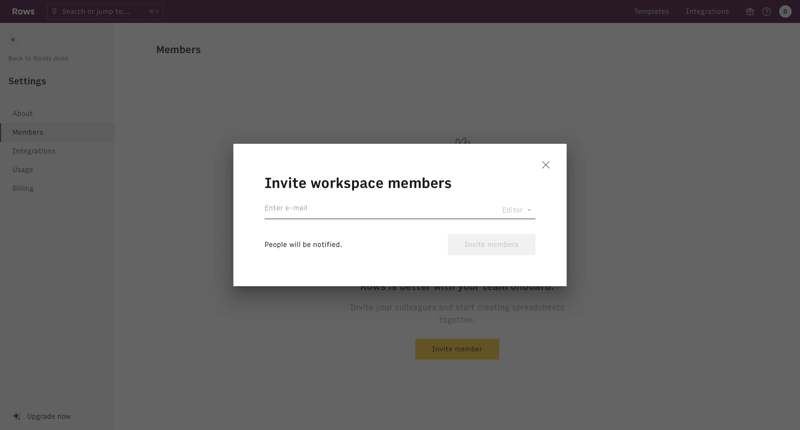800x430 pixels.
Task: Open the user avatar B menu
Action: point(785,12)
